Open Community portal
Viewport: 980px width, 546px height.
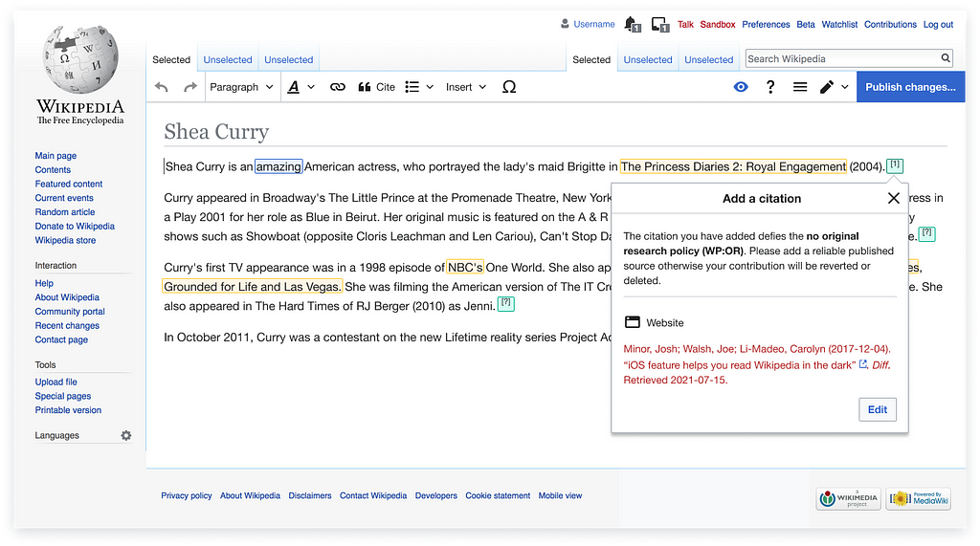pyautogui.click(x=70, y=311)
